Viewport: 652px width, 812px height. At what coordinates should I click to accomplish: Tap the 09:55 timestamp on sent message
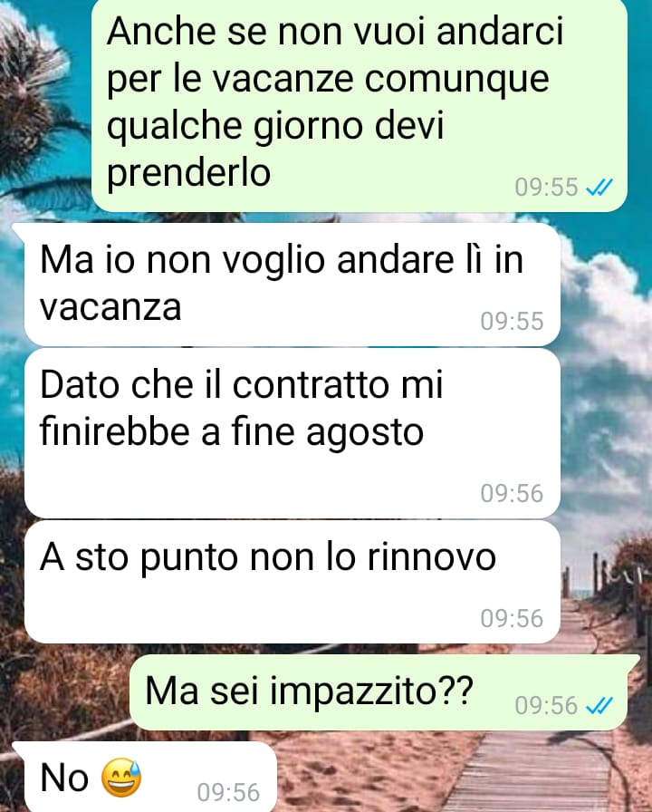[x=546, y=187]
